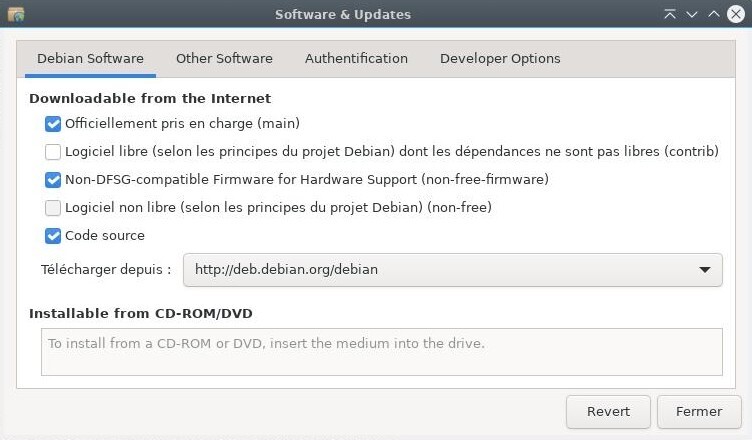The width and height of the screenshot is (752, 440).
Task: Disable the 'Code source' checkbox
Action: 53,236
